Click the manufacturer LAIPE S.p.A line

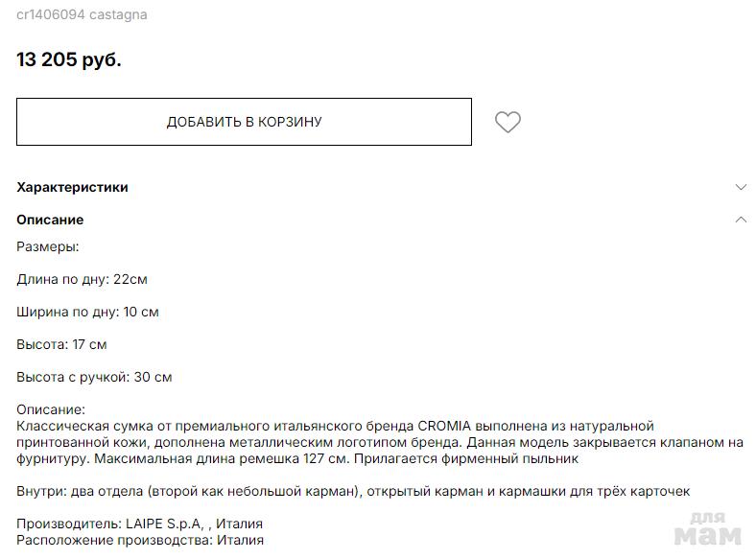pos(139,524)
